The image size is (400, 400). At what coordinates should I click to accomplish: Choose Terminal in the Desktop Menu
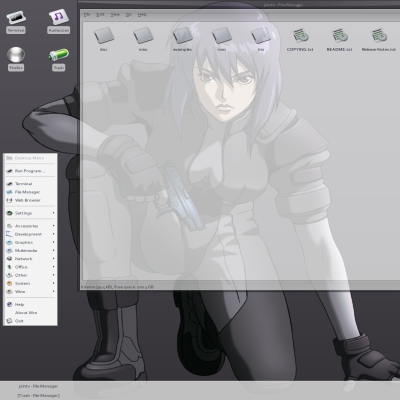tap(30, 184)
